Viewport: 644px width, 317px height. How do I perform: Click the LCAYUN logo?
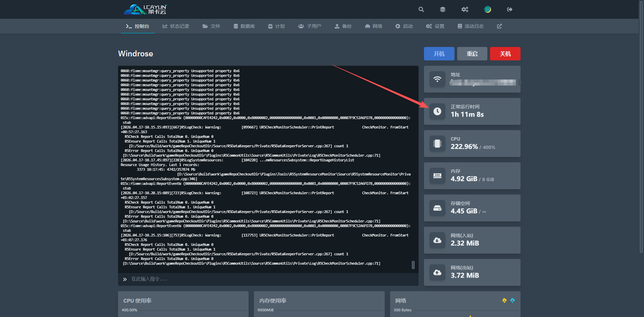tap(145, 9)
